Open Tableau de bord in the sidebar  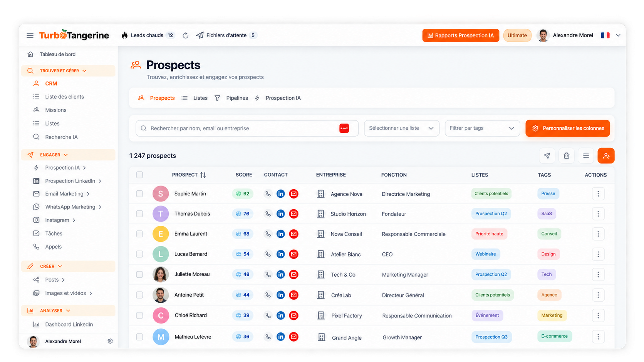[57, 54]
